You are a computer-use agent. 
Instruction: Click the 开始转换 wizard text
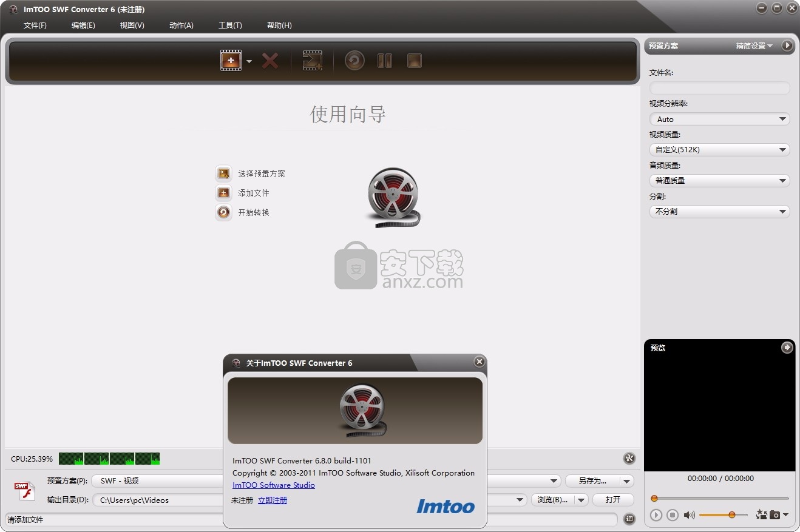[254, 212]
